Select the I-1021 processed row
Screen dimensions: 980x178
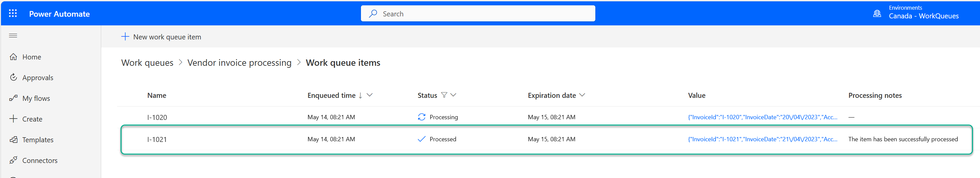(546, 140)
